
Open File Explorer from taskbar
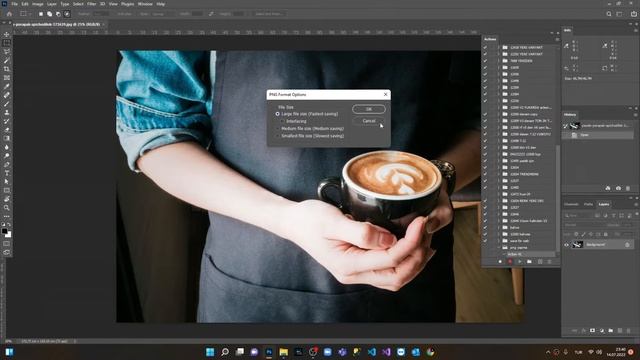point(284,352)
